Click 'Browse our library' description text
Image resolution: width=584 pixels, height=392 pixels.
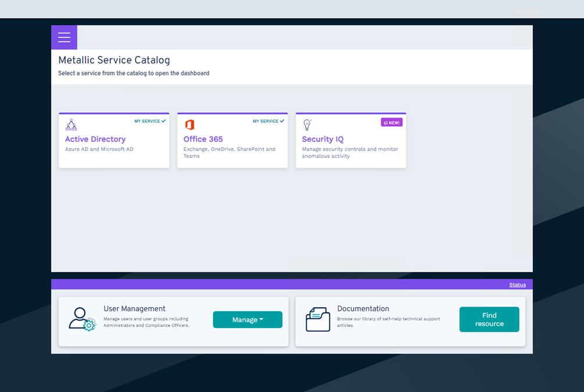coord(389,322)
